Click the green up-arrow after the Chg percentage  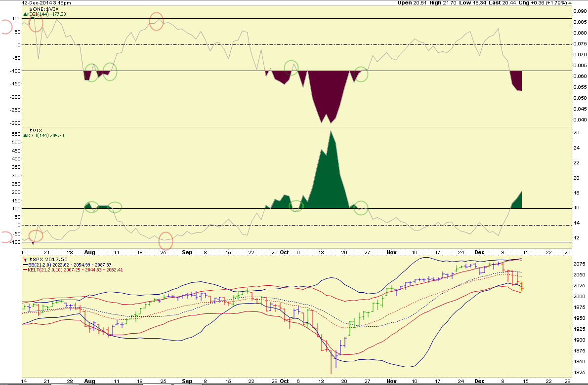570,2
